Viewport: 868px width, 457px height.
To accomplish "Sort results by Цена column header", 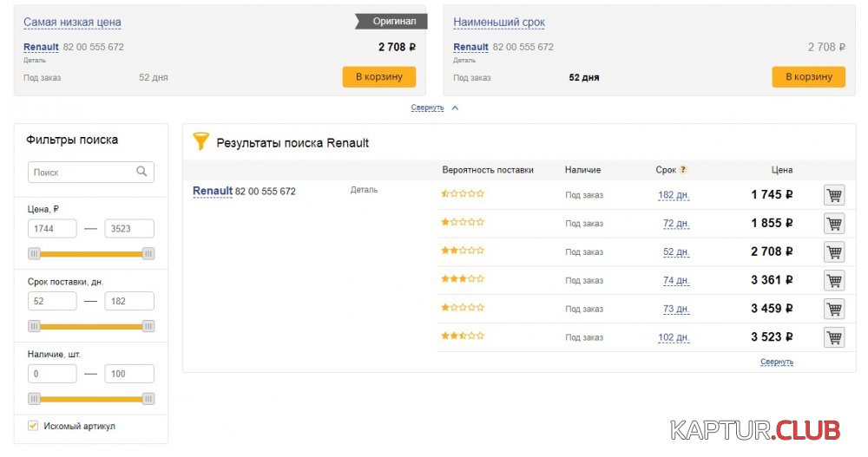I will [x=781, y=170].
